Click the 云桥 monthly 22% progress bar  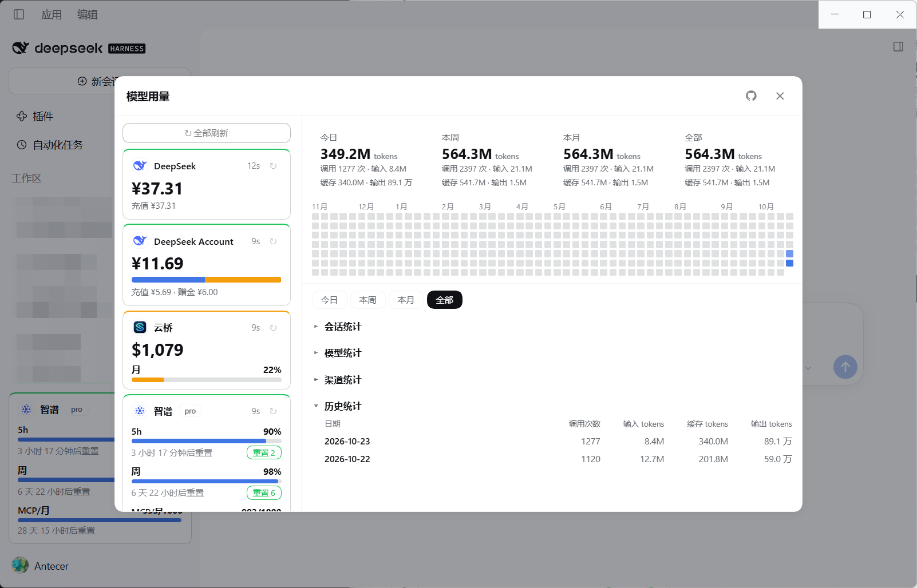[206, 380]
